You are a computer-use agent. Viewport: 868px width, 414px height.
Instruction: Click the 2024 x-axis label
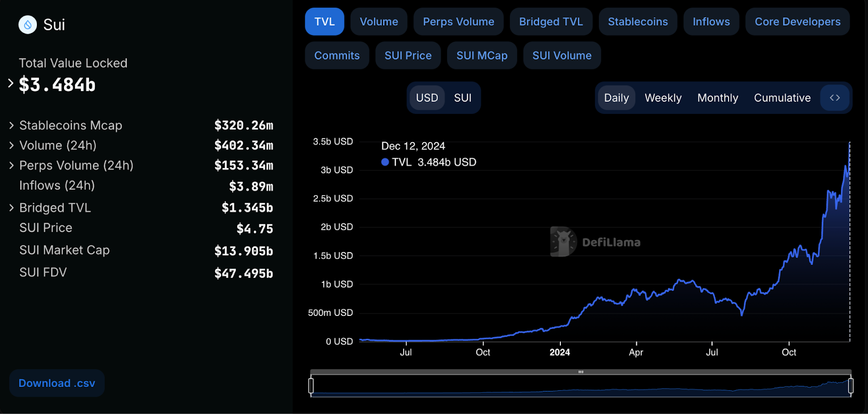tap(560, 352)
